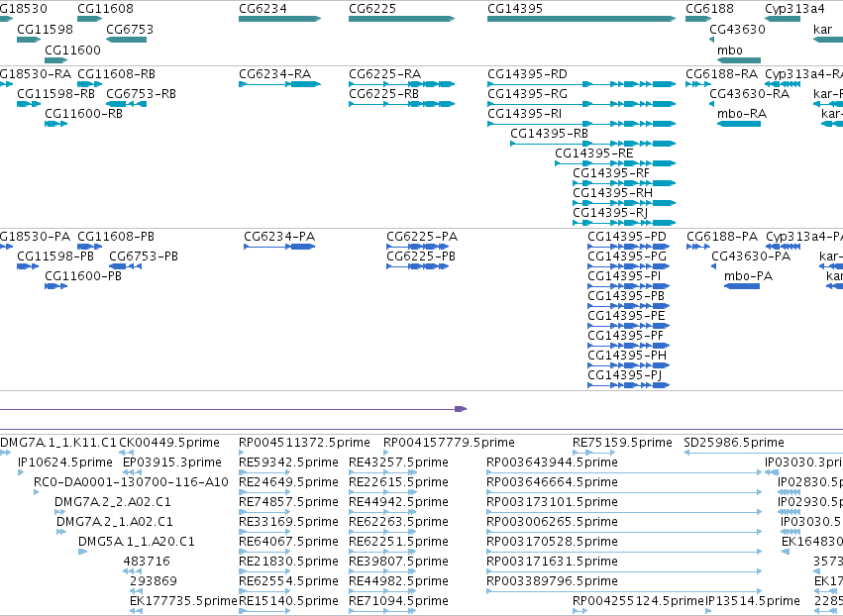
Task: Click transcript CG6188-RA
Action: pyautogui.click(x=721, y=74)
